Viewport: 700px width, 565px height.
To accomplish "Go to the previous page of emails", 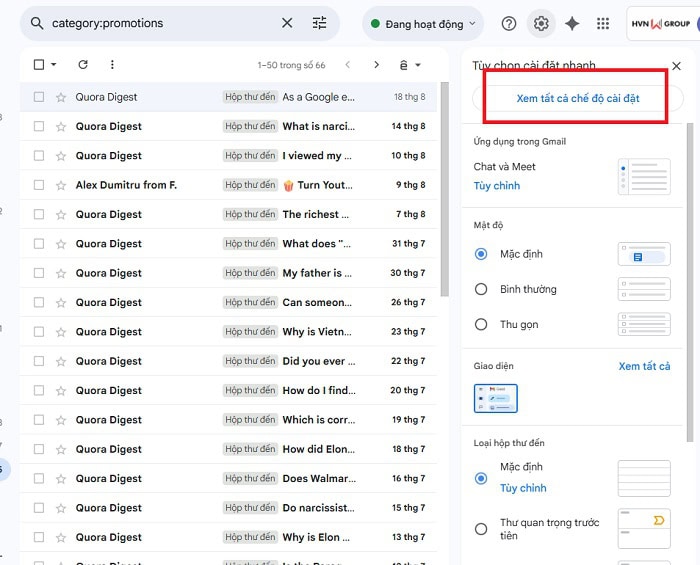I will pyautogui.click(x=347, y=65).
